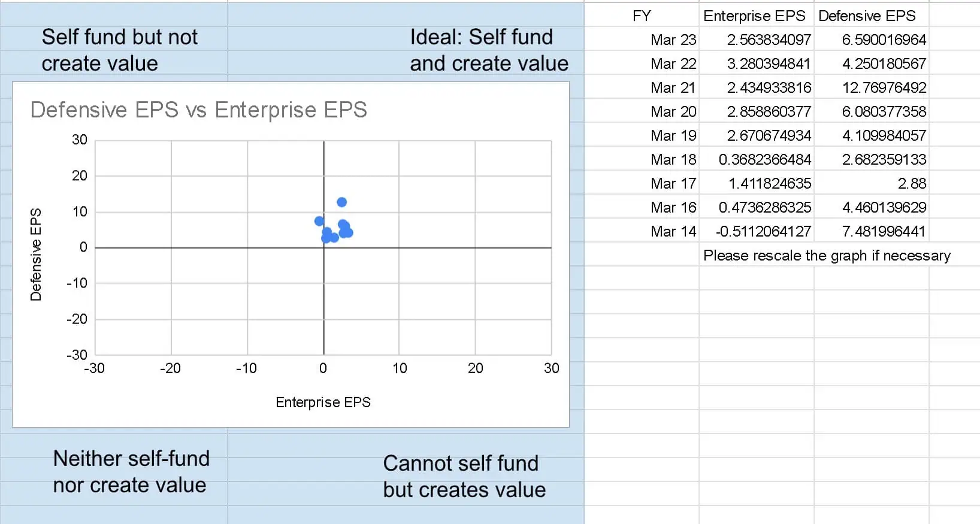The image size is (980, 524).
Task: Click the Mar 18 Enterprise EPS value 0.3682366484
Action: point(756,159)
